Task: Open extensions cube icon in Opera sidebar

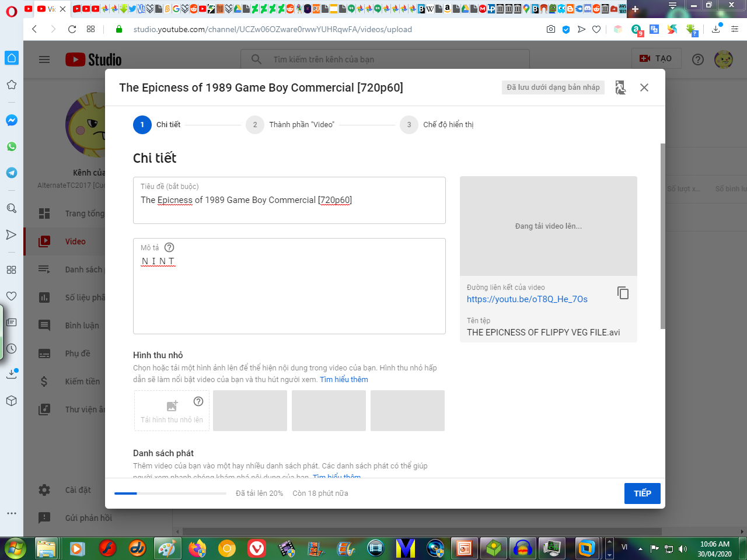Action: (x=11, y=401)
